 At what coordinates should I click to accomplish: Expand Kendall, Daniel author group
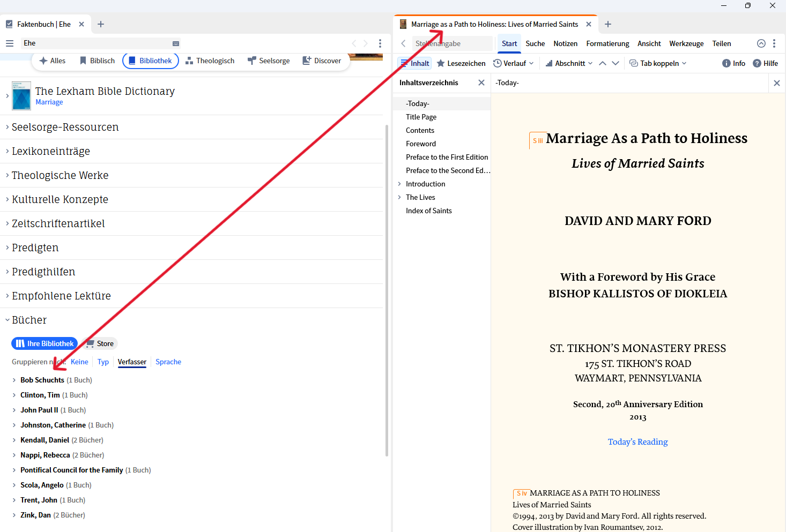[14, 440]
